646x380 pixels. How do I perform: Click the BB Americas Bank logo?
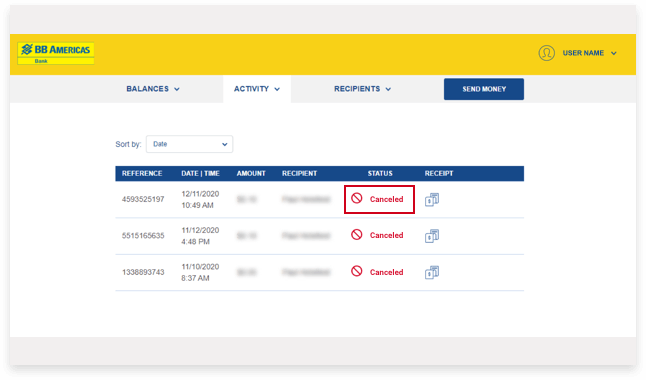point(56,54)
